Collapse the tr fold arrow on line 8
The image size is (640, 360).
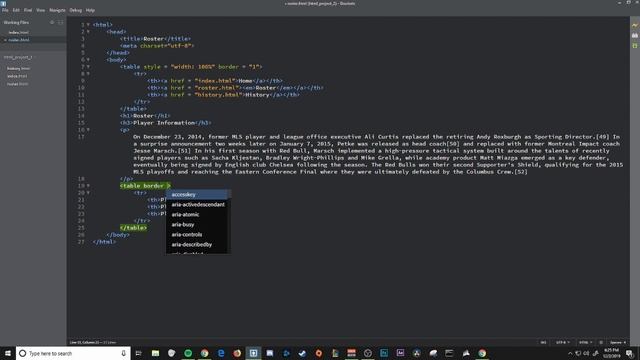(88, 74)
